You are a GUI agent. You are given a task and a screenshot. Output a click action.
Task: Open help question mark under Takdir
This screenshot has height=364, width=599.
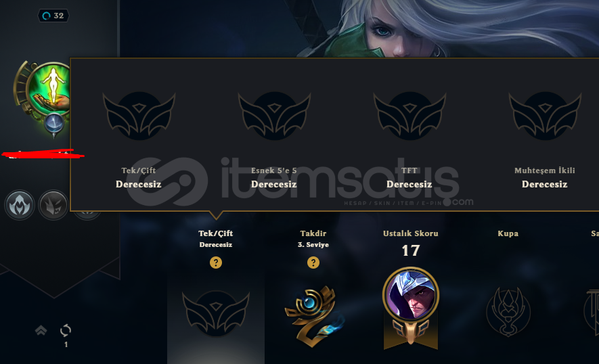[x=313, y=263]
